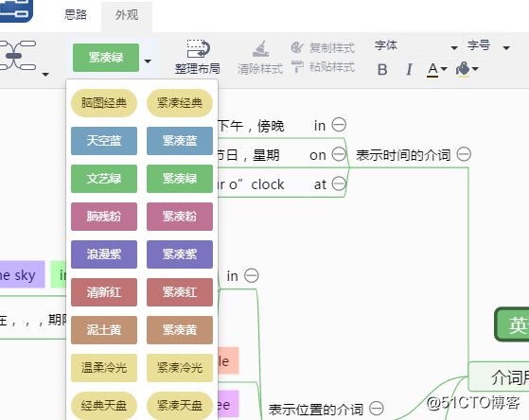
Task: Select the 表示时间的介词 node text
Action: click(x=403, y=155)
